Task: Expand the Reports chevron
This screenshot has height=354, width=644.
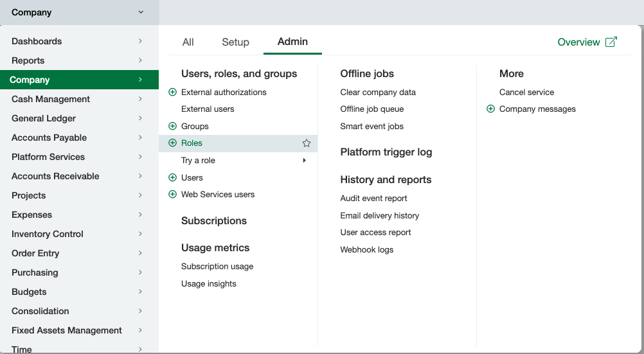Action: point(140,60)
